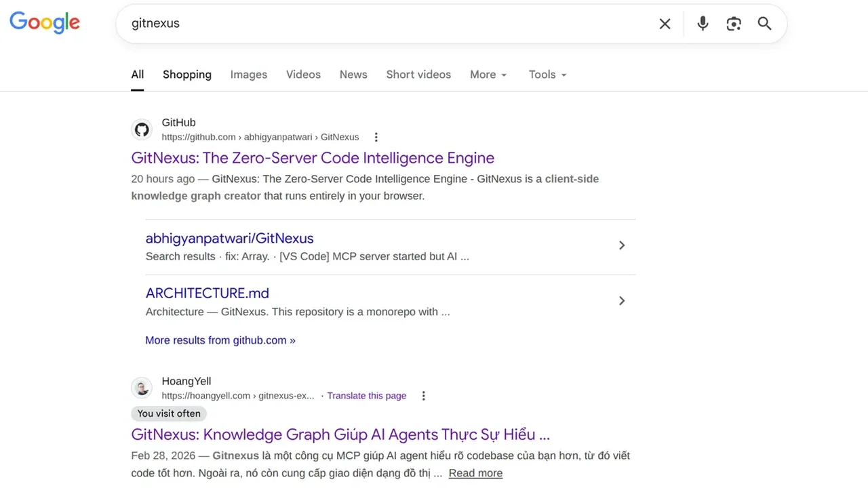The height and width of the screenshot is (488, 868).
Task: Open GitHub favicon of the first result
Action: coord(142,129)
